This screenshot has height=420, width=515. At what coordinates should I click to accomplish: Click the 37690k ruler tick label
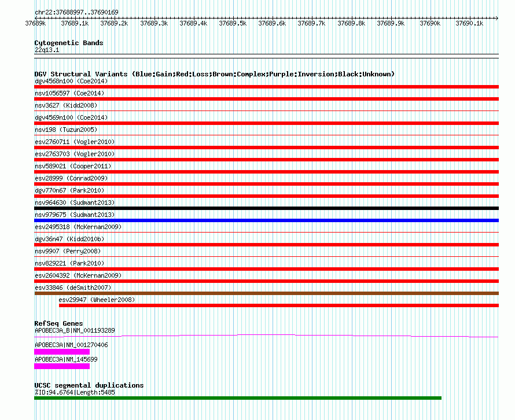point(430,23)
